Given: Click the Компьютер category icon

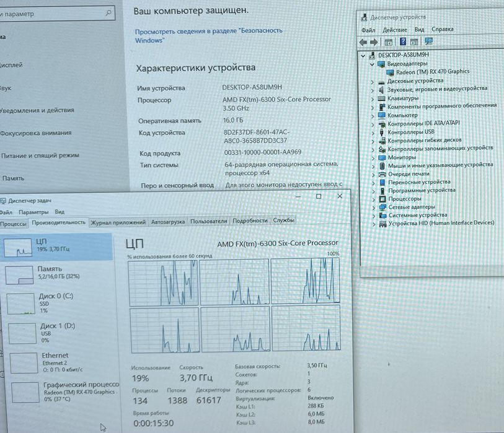Looking at the screenshot, I should 381,115.
